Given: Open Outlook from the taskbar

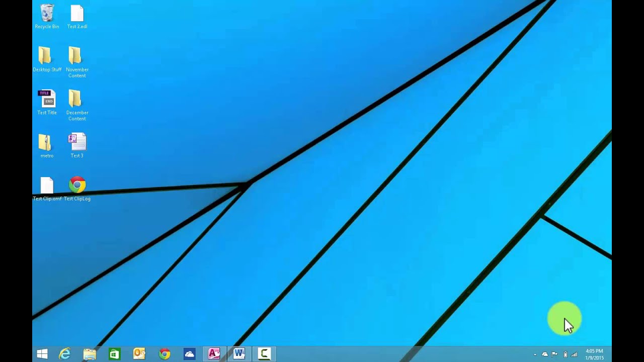Looking at the screenshot, I should [x=139, y=354].
